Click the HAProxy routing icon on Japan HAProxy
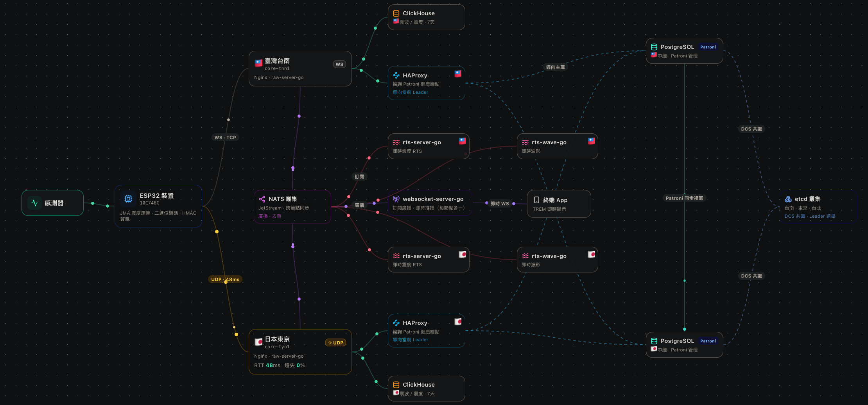The width and height of the screenshot is (868, 405). coord(396,323)
